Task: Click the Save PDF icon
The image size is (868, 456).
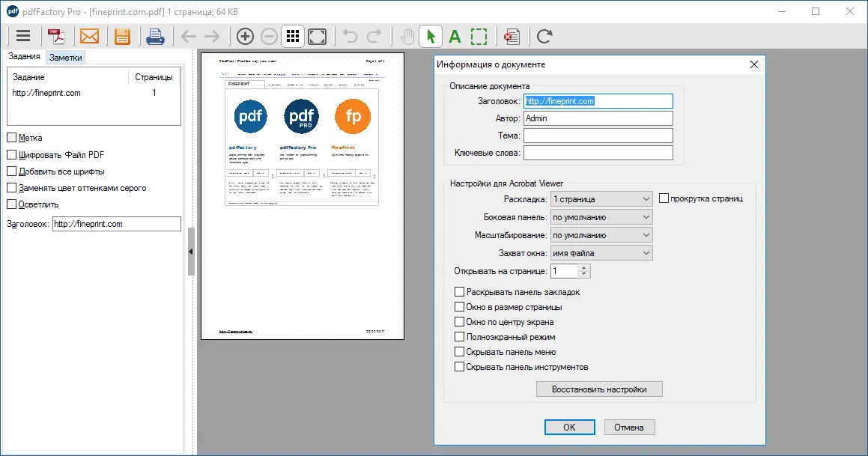Action: pyautogui.click(x=122, y=35)
